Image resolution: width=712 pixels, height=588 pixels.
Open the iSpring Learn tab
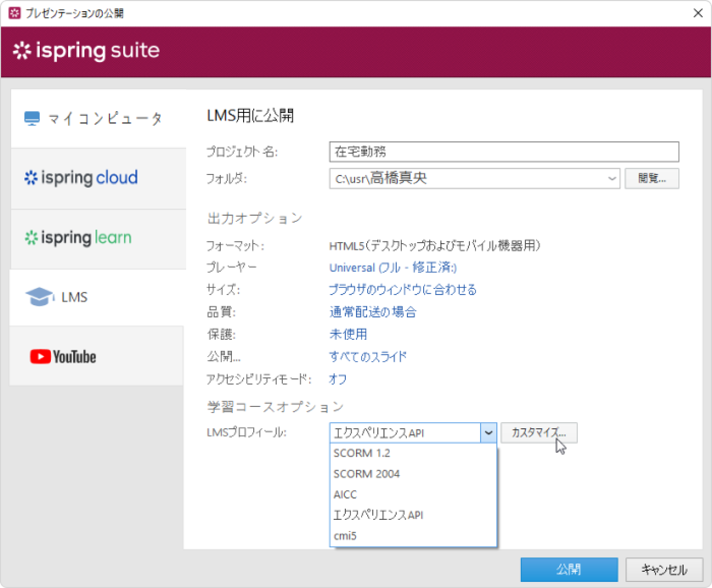click(98, 239)
